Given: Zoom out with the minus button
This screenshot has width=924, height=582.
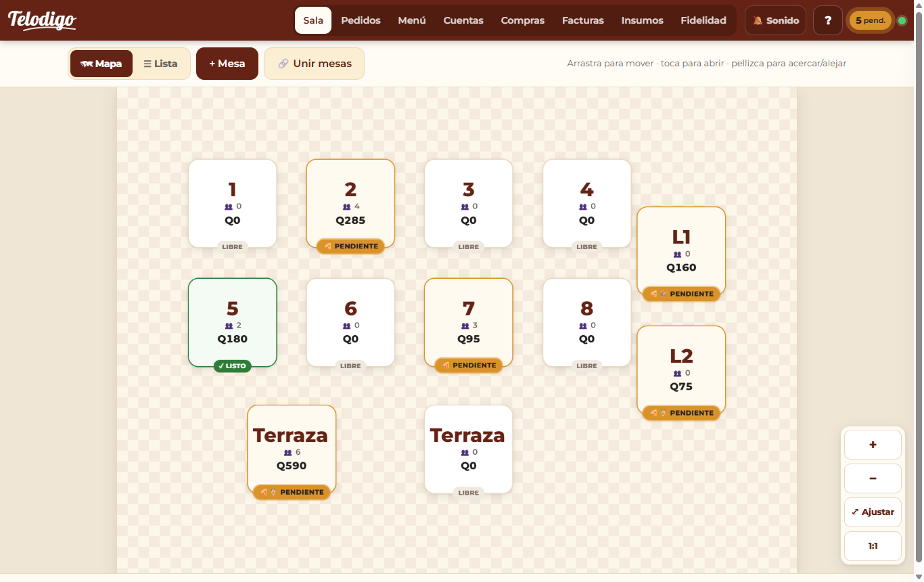Looking at the screenshot, I should [x=873, y=478].
